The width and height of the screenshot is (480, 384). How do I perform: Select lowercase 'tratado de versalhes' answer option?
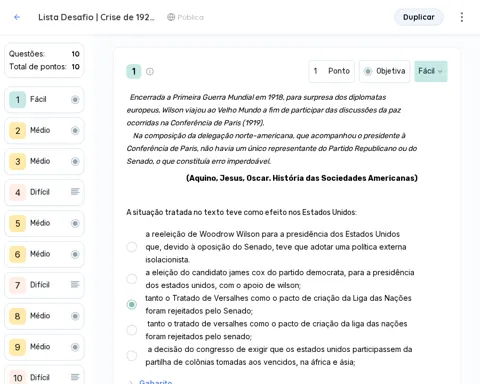(132, 330)
